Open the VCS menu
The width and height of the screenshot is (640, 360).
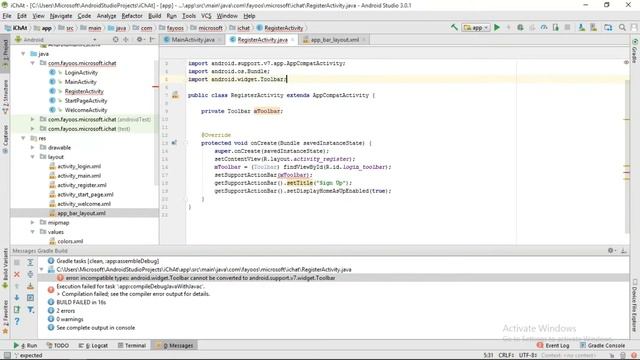(x=206, y=16)
